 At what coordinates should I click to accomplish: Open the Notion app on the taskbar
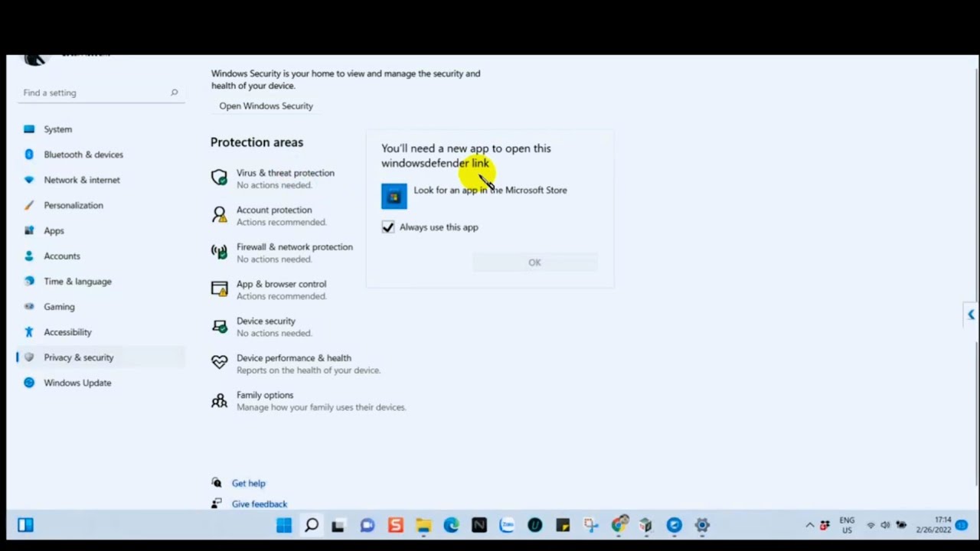tap(479, 526)
